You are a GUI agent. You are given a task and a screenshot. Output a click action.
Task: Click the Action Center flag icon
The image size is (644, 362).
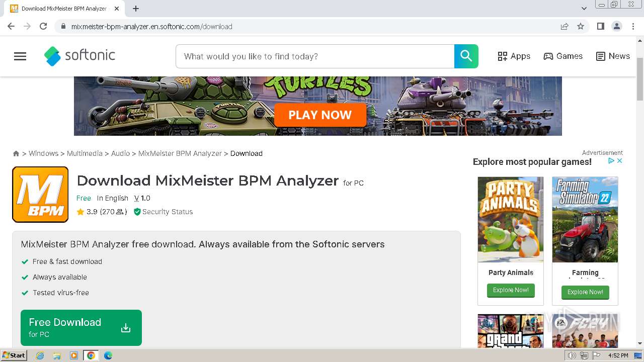pos(596,355)
